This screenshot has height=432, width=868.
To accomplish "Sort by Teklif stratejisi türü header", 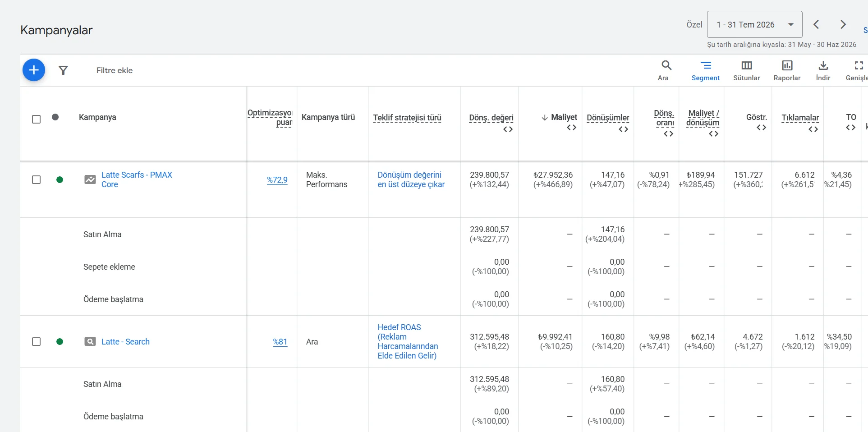I will (x=407, y=118).
